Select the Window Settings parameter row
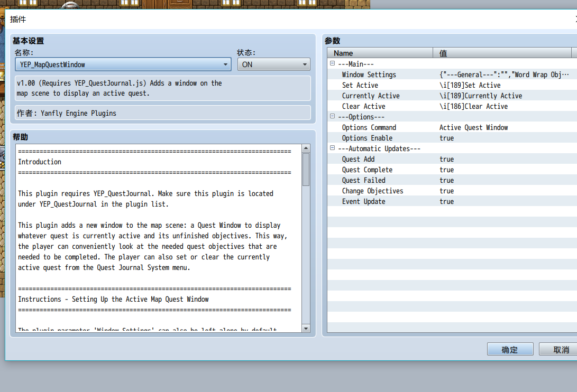The image size is (577, 392). coord(452,74)
